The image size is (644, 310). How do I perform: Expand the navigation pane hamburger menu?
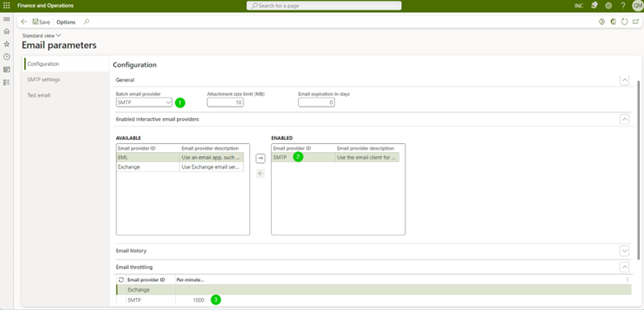[x=7, y=19]
